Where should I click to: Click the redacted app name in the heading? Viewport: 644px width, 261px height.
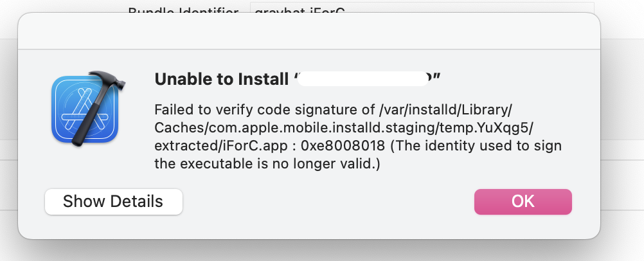pyautogui.click(x=366, y=80)
